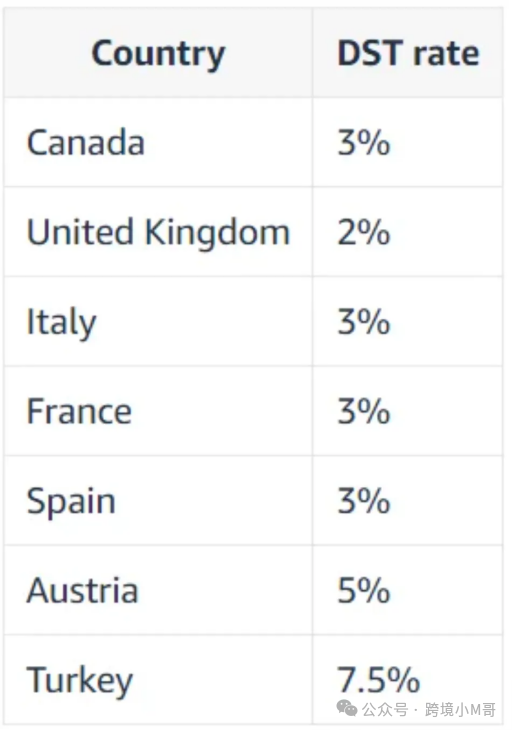Select Austria's 5% rate value
Viewport: 512px width, 730px height.
click(x=364, y=590)
